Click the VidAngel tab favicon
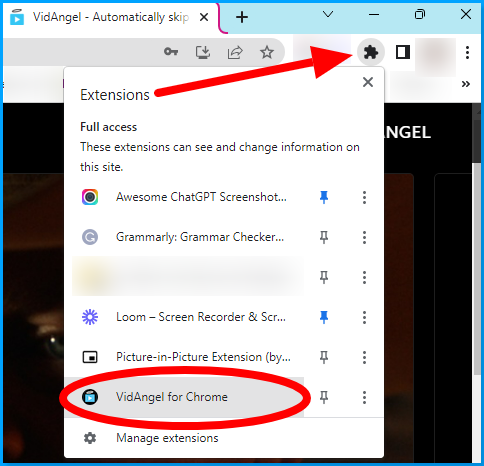Viewport: 484px width, 466px height. (17, 17)
